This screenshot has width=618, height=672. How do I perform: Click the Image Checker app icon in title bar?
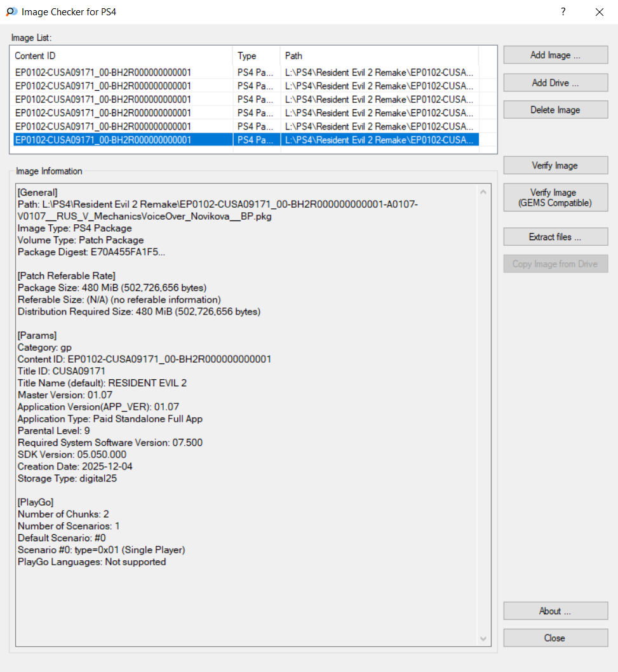[11, 11]
